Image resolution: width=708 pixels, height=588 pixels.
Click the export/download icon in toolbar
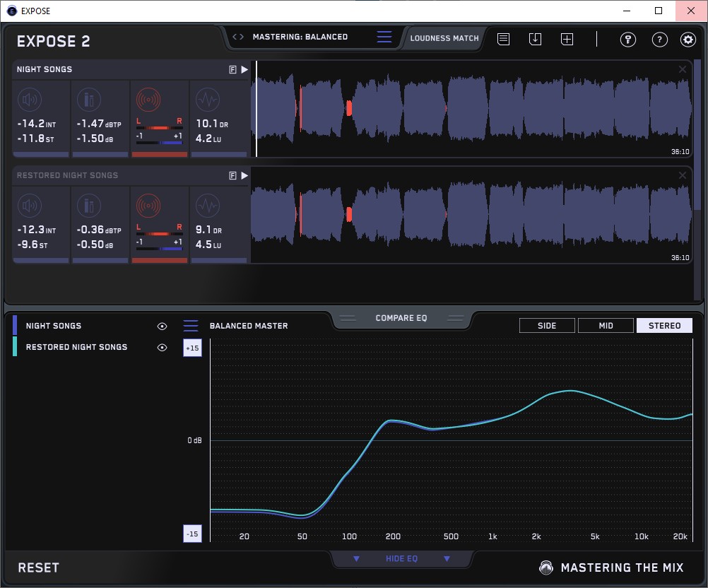[535, 40]
